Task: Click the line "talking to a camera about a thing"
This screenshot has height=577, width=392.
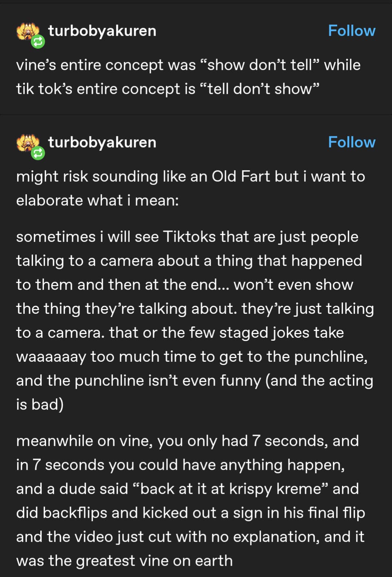Action: [189, 261]
